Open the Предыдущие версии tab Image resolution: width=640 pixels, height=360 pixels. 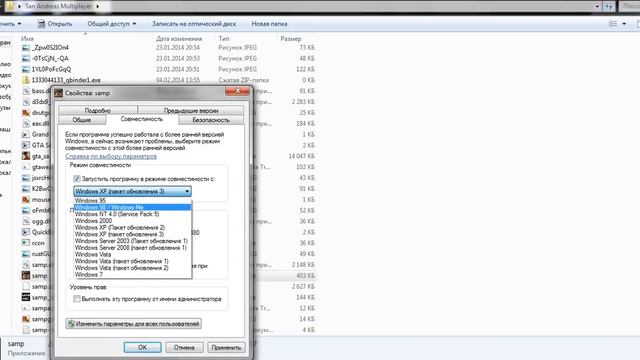(x=191, y=110)
